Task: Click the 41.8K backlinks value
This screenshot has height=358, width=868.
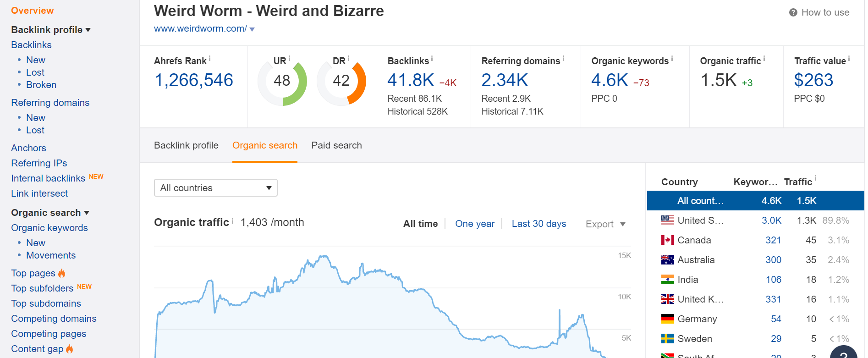Action: pyautogui.click(x=411, y=80)
